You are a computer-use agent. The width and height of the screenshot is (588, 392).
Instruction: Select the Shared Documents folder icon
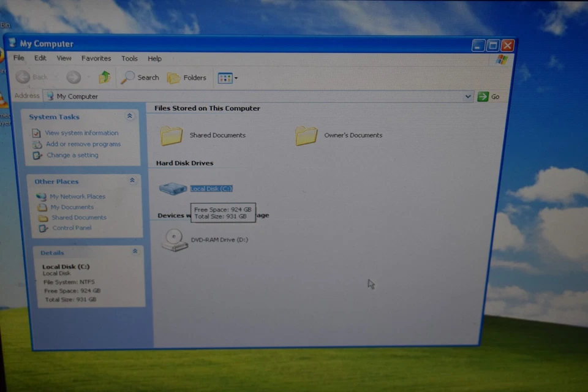pos(171,135)
